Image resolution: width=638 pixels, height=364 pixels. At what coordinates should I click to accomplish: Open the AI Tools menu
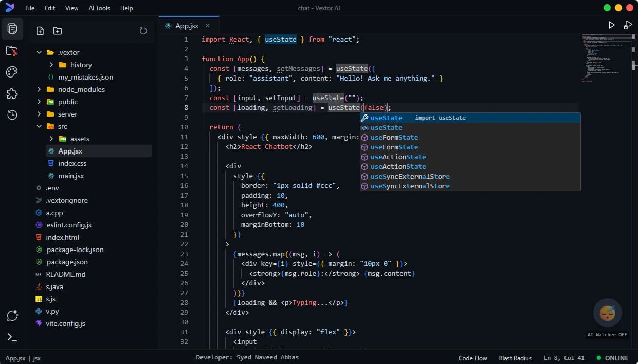point(99,8)
